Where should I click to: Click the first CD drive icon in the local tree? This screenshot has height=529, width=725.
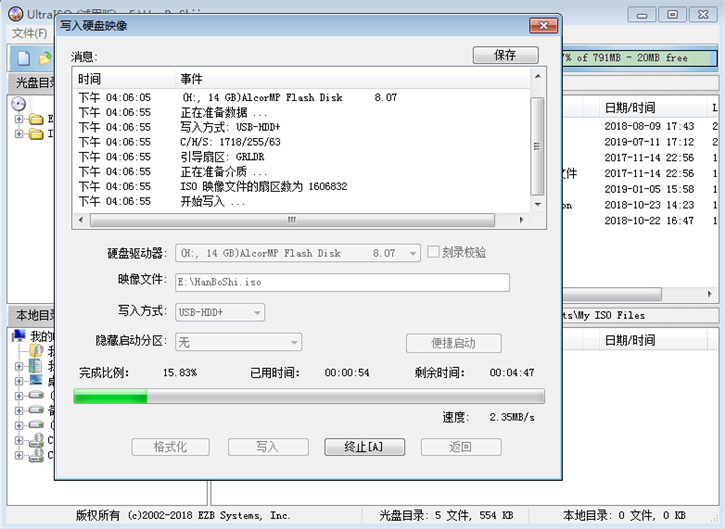click(36, 440)
